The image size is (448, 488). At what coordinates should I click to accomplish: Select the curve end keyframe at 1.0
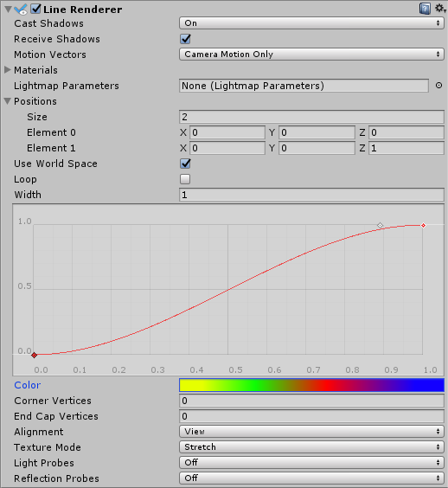coord(423,225)
